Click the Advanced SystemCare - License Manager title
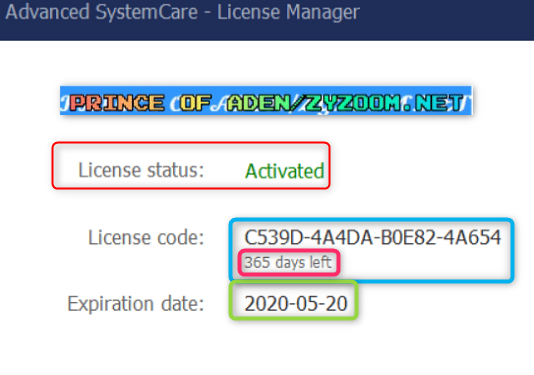Screen dimensions: 534x375 tap(183, 13)
